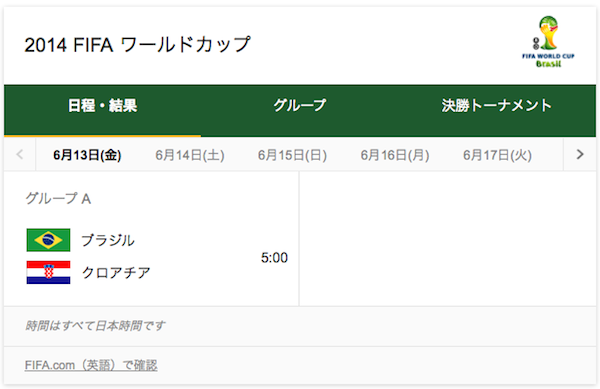Viewport: 600px width, 389px height.
Task: Select the 6月15日(日) date
Action: (x=292, y=155)
